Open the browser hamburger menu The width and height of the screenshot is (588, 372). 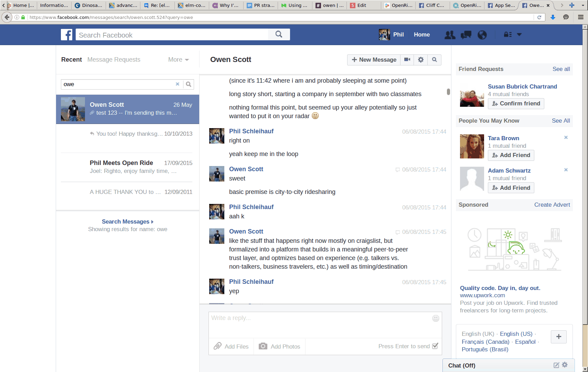pyautogui.click(x=581, y=17)
